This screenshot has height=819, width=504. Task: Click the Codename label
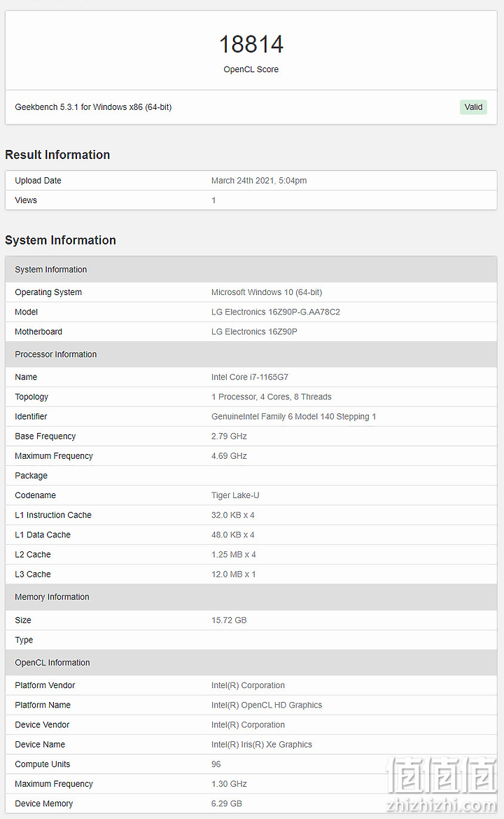[36, 496]
